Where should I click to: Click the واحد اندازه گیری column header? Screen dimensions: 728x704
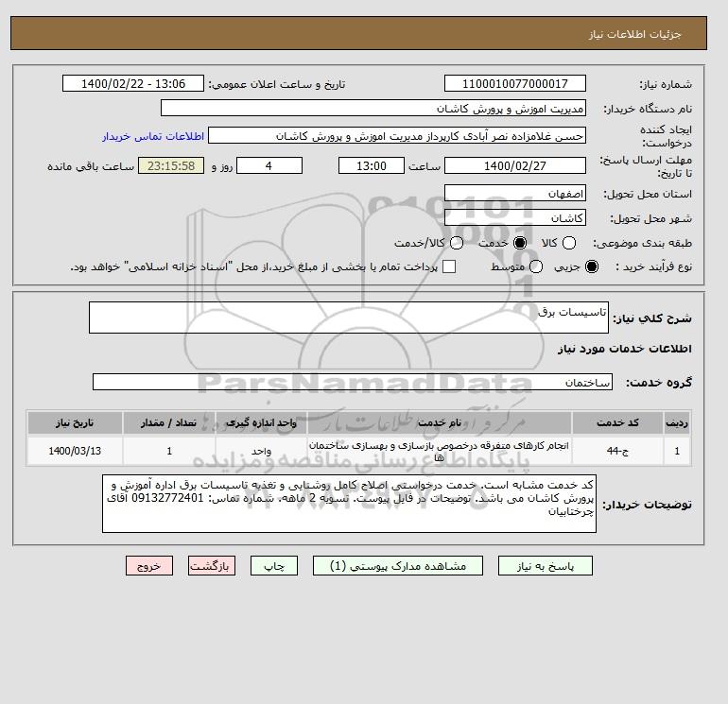[x=261, y=422]
